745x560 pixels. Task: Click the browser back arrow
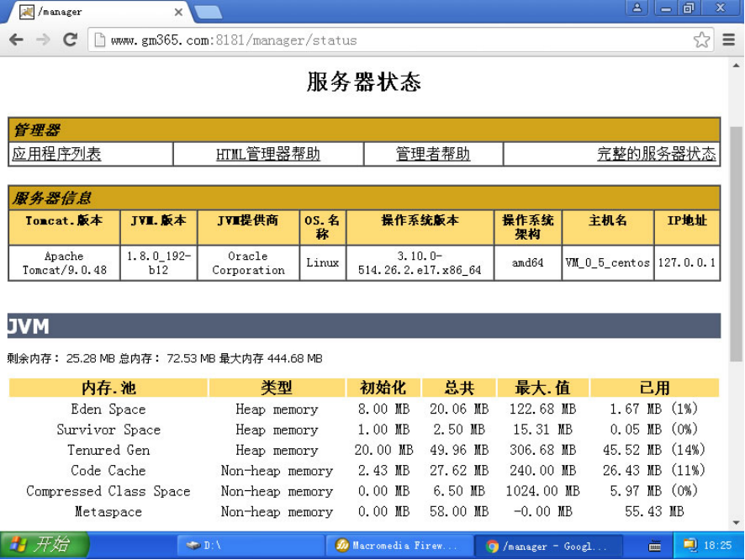(x=16, y=40)
